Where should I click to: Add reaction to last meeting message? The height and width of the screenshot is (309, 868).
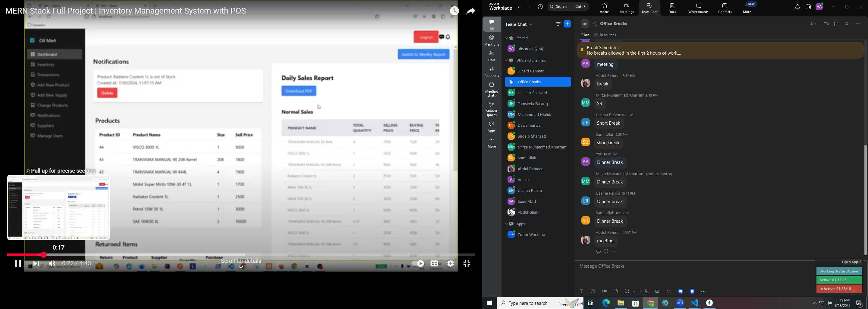pos(606,252)
